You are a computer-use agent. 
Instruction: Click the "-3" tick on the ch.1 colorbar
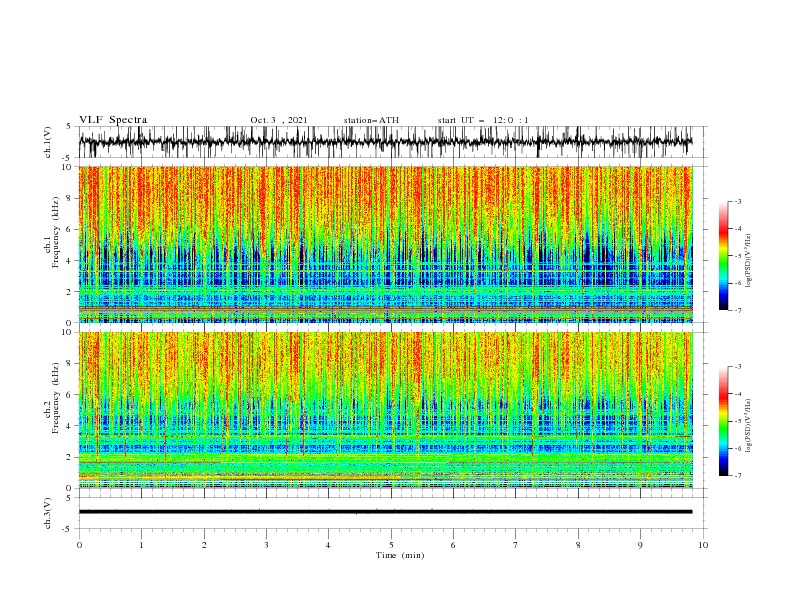click(738, 201)
